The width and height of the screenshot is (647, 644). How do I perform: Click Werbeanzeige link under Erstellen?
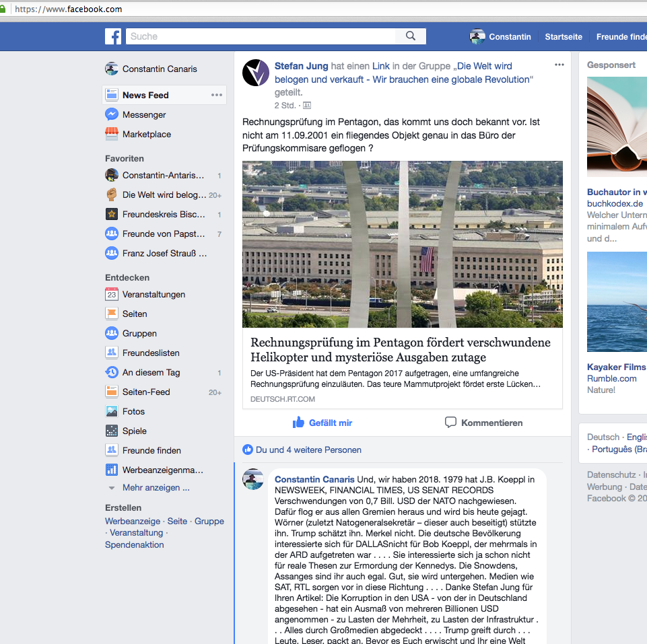tap(133, 521)
